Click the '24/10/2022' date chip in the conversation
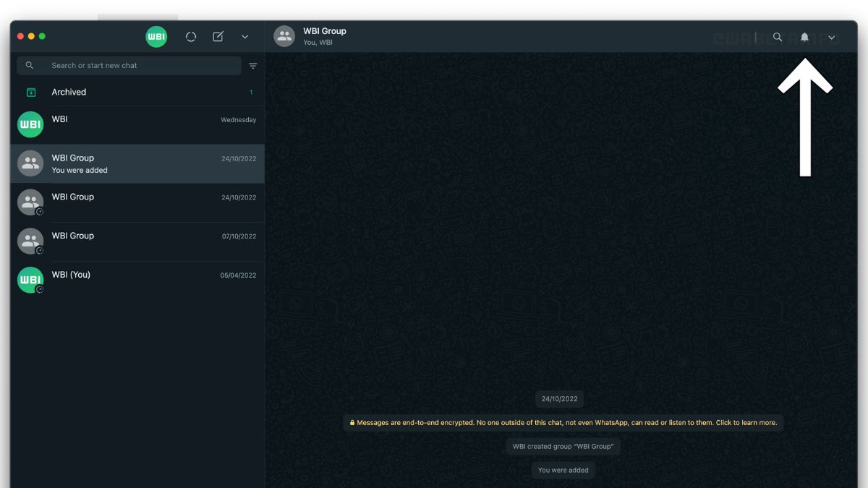The width and height of the screenshot is (868, 488). (x=560, y=398)
